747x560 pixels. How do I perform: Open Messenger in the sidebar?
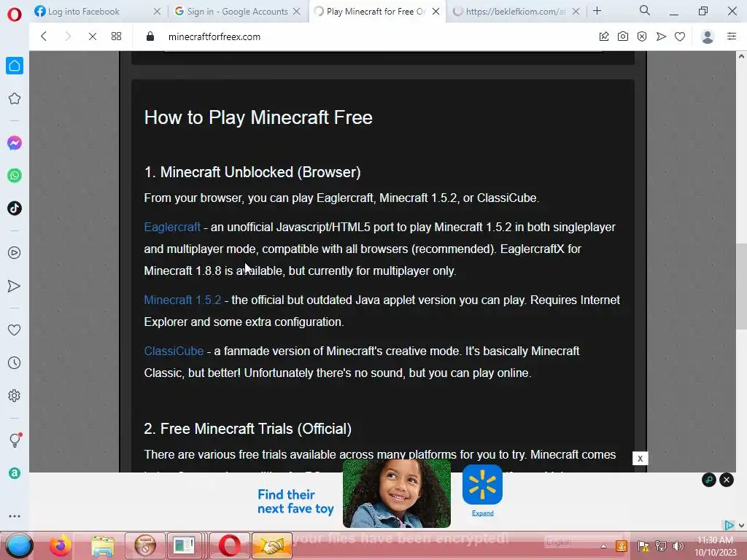click(15, 143)
